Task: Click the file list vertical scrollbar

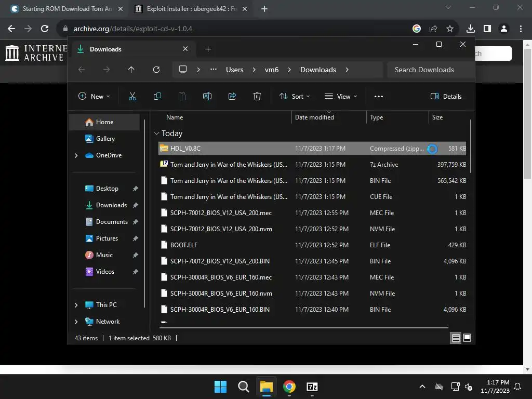Action: (471, 146)
